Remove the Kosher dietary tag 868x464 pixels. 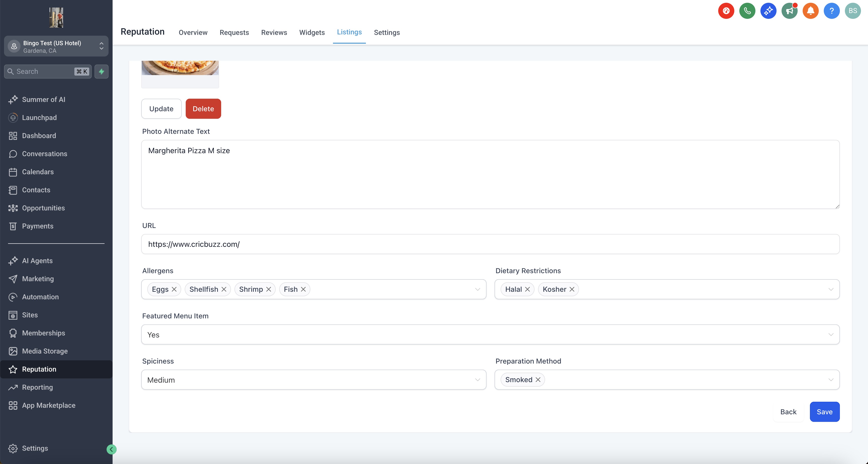tap(572, 289)
